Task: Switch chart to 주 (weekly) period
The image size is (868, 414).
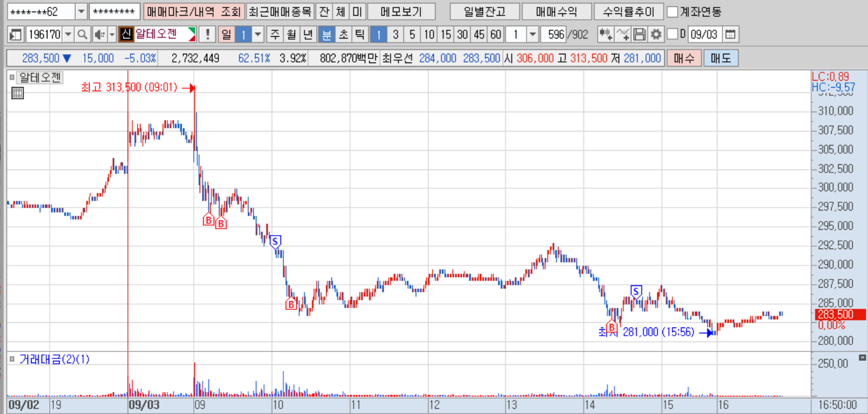Action: pyautogui.click(x=275, y=34)
